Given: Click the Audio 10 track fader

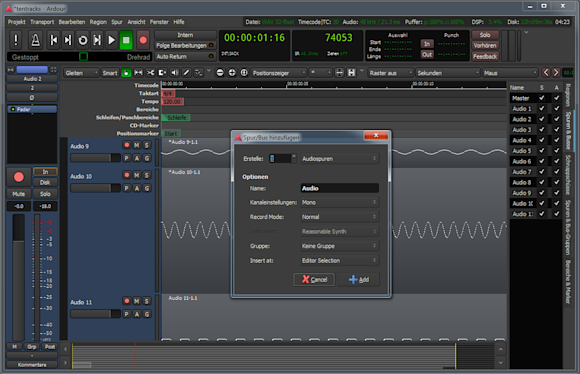Looking at the screenshot, I should (95, 188).
